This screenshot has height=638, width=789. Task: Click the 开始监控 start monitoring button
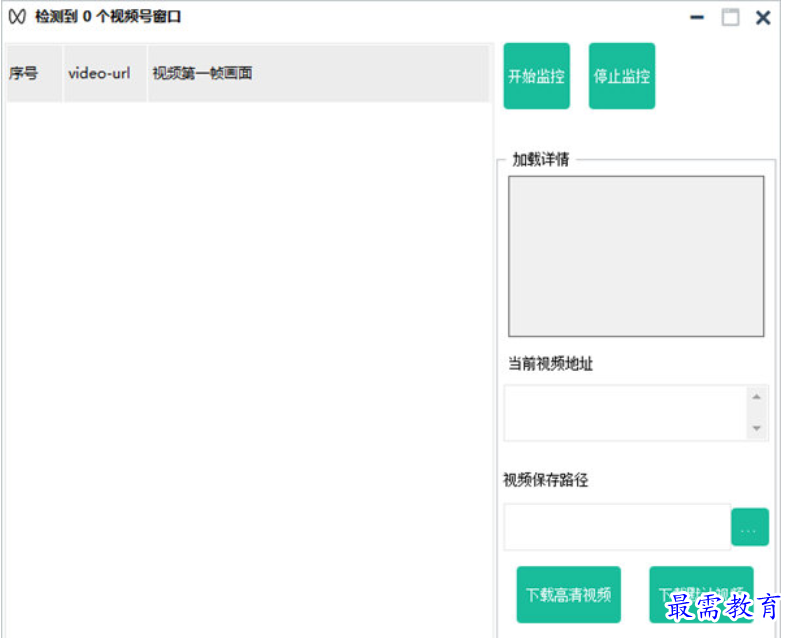pyautogui.click(x=536, y=76)
